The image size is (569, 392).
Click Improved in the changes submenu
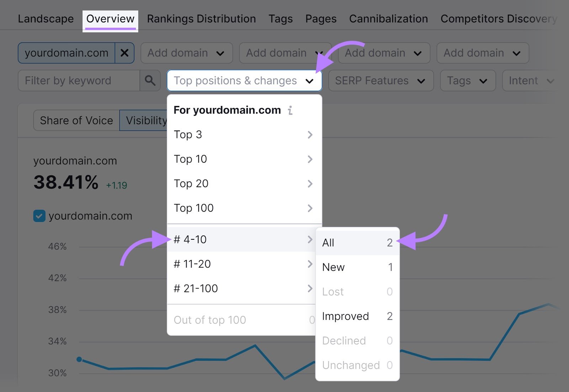point(345,316)
